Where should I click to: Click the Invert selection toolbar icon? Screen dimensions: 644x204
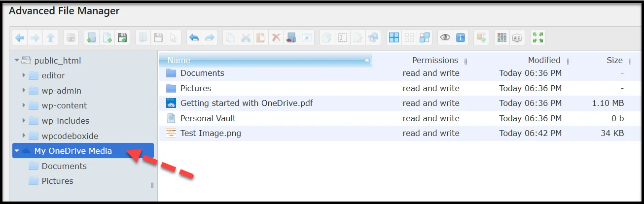point(425,37)
